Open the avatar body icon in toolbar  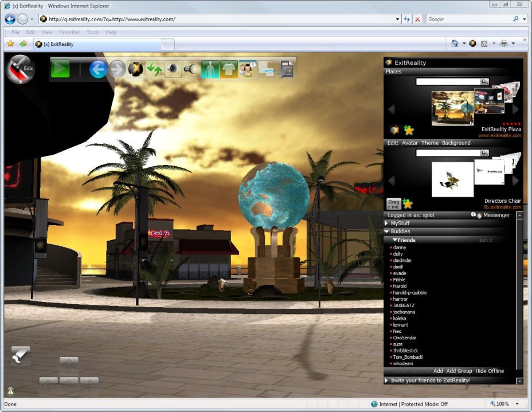point(210,69)
